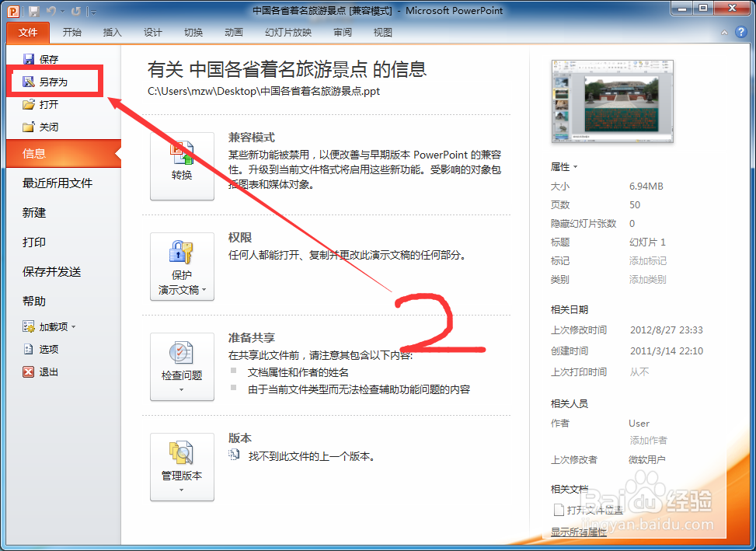Click creation time 2011/3/14 22:10
Image resolution: width=756 pixels, height=551 pixels.
[667, 351]
